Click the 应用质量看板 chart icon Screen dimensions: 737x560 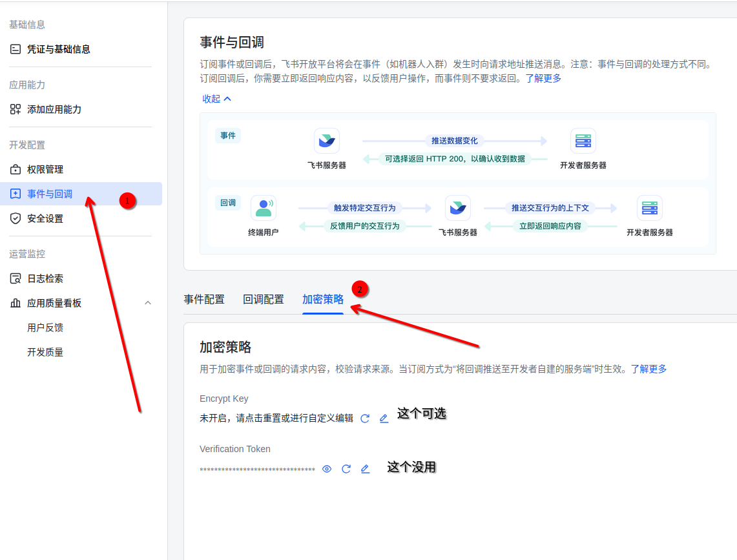click(14, 302)
